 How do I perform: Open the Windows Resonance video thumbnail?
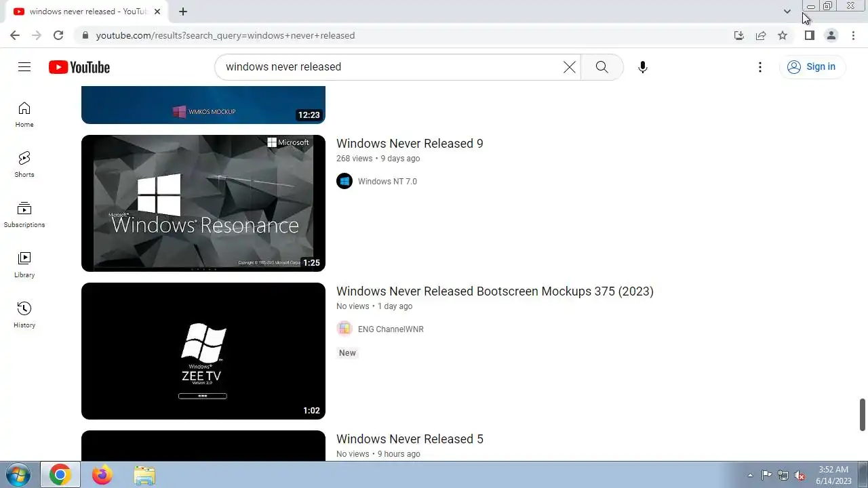pos(203,203)
